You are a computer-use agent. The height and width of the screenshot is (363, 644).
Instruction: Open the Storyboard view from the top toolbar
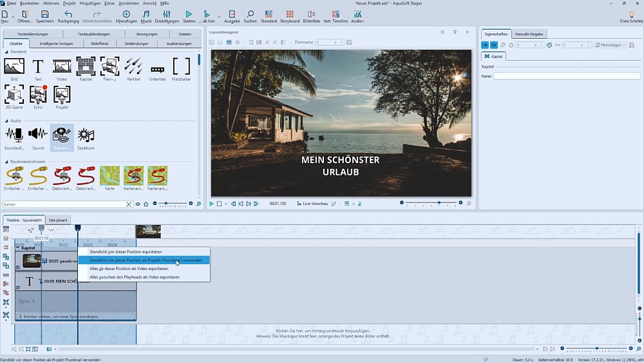(x=290, y=16)
